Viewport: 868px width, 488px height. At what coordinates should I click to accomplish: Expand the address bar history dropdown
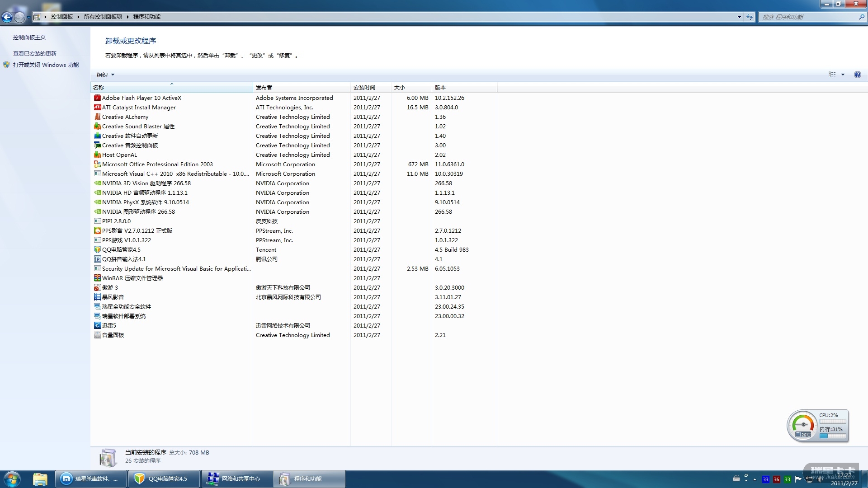coord(739,17)
